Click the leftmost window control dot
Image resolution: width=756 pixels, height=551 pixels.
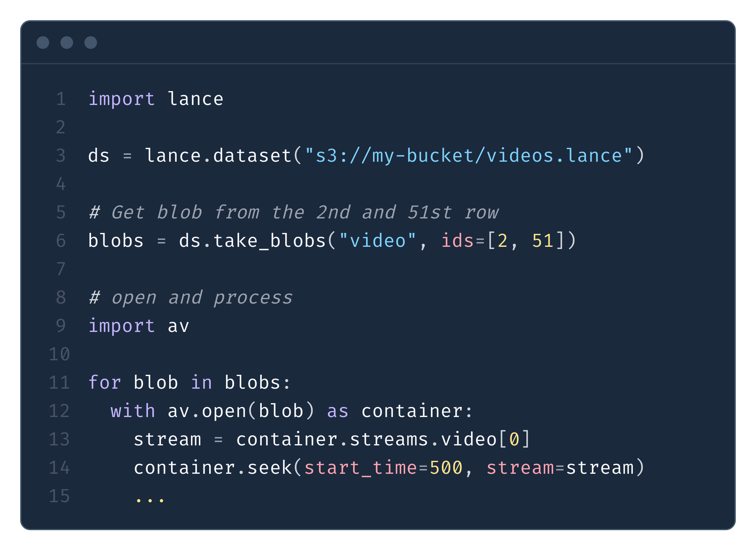coord(43,43)
